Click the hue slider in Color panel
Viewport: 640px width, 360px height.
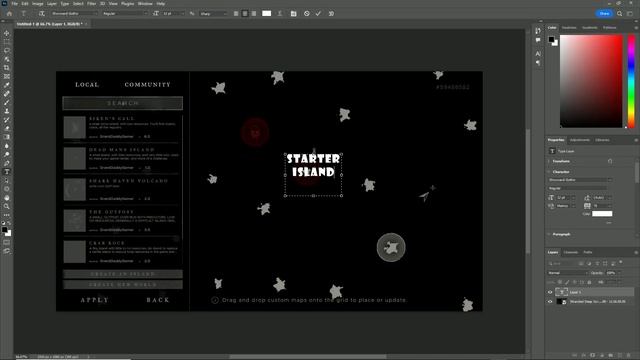631,81
